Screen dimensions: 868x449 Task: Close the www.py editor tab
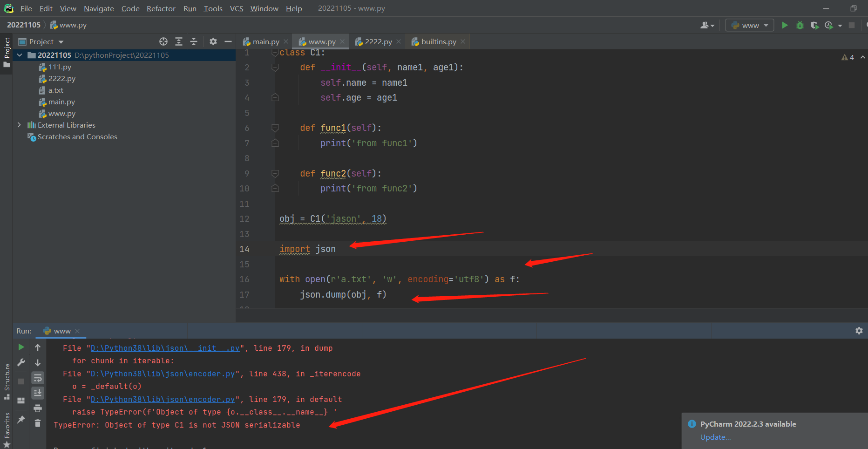coord(342,41)
